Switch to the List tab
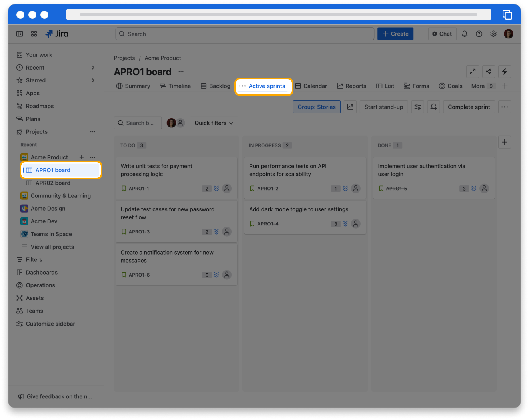The width and height of the screenshot is (529, 420). (x=385, y=86)
